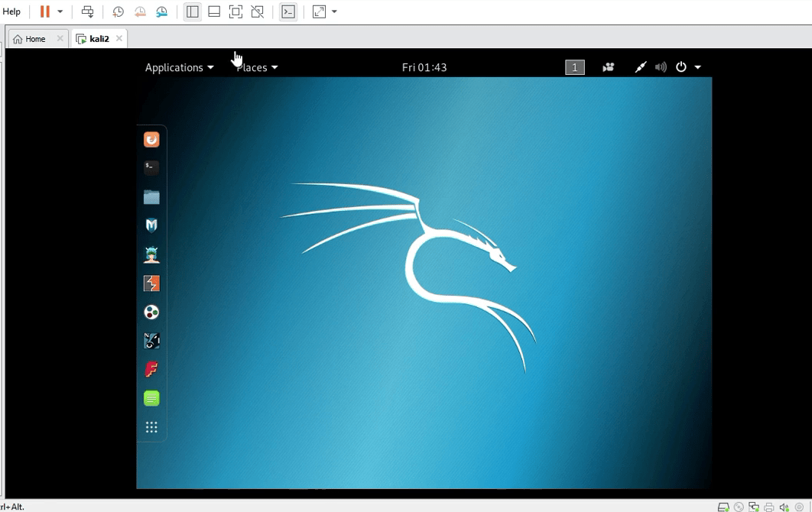The width and height of the screenshot is (812, 512).
Task: Open the Fri 01:43 clock calendar
Action: tap(424, 67)
